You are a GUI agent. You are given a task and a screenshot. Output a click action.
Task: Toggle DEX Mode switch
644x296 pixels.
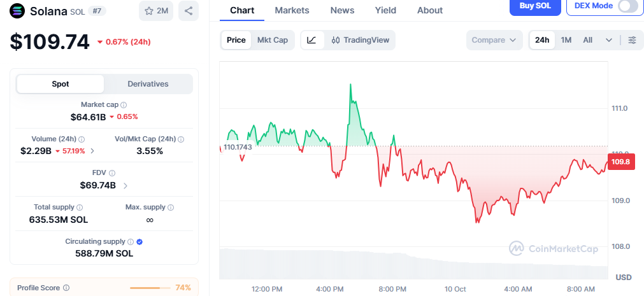tap(627, 6)
